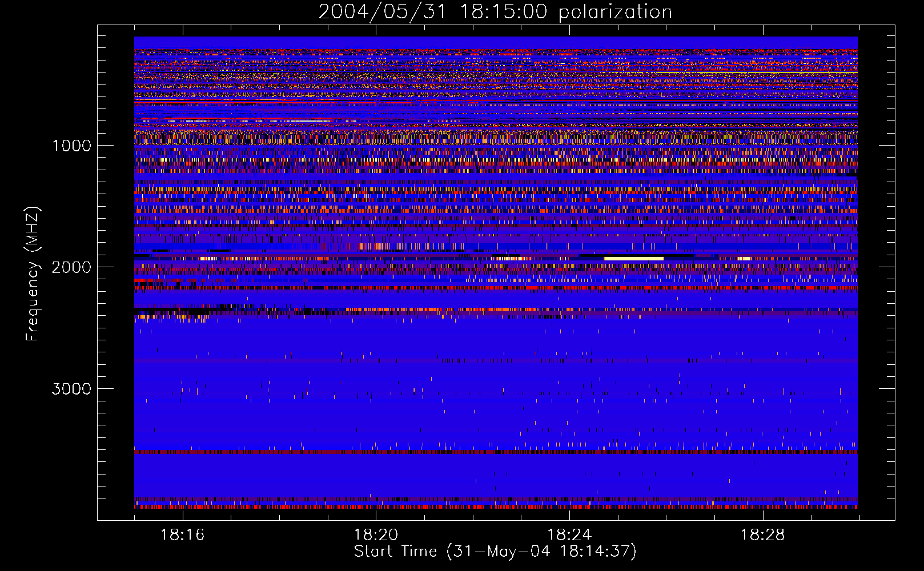The image size is (924, 571).
Task: Click the 18:16 time tick label
Action: (183, 535)
